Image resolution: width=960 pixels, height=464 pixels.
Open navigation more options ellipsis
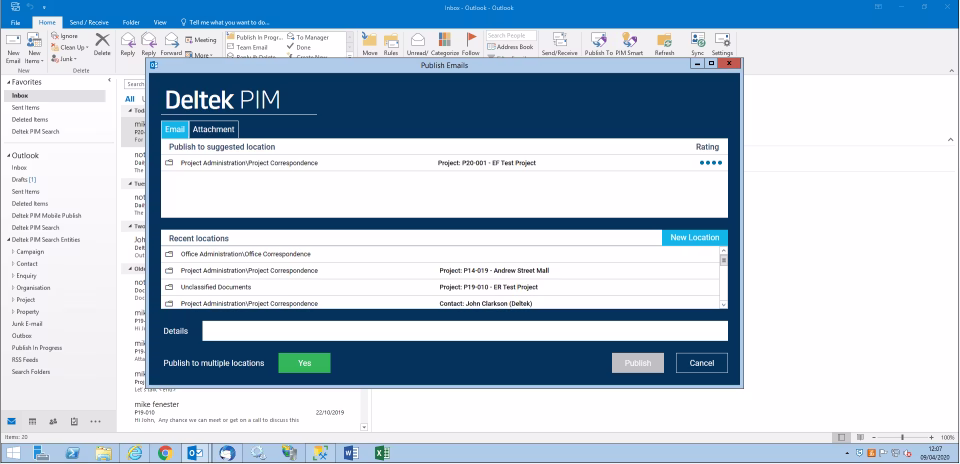pyautogui.click(x=96, y=421)
